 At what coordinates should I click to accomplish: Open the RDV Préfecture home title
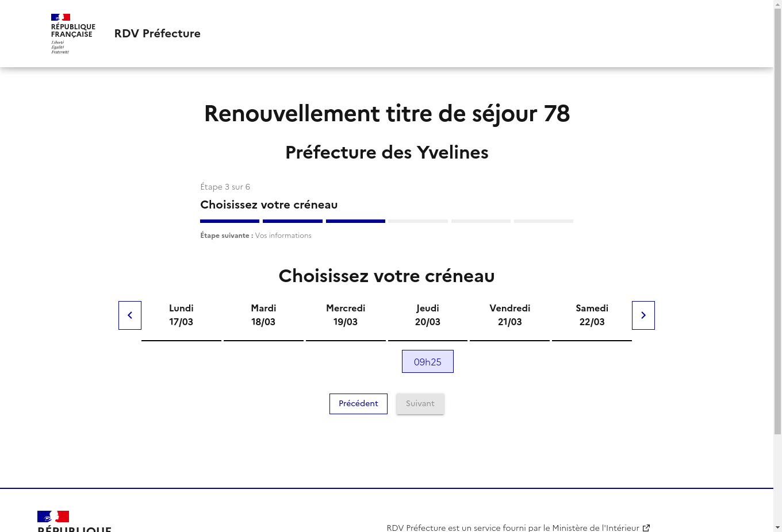pyautogui.click(x=158, y=33)
